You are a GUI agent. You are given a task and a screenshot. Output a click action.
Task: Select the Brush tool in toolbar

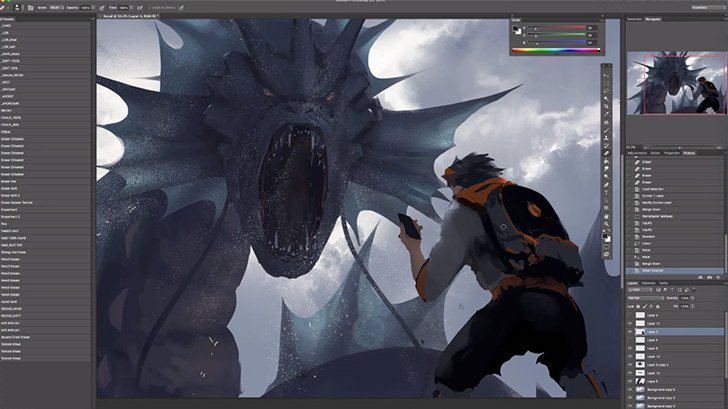tap(606, 130)
